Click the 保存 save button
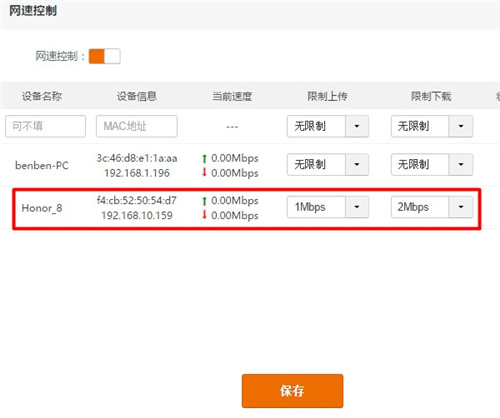This screenshot has width=500, height=418. click(x=292, y=391)
